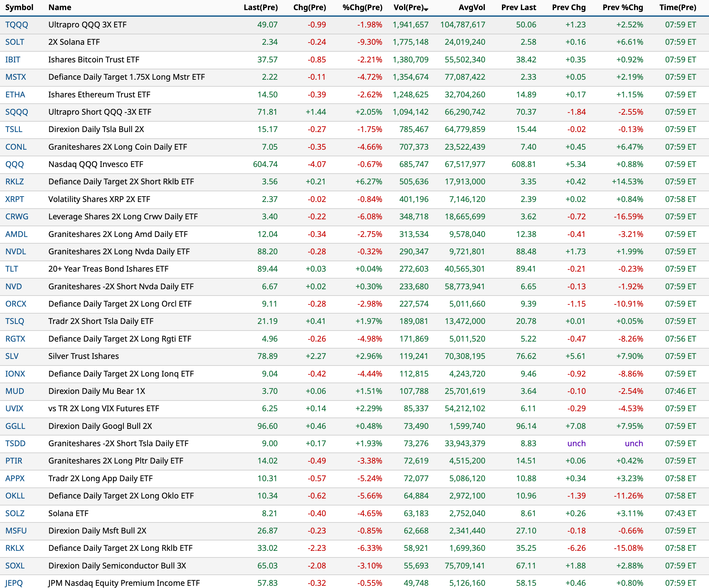Open the NVDL symbol link
Viewport: 709px width, 588px height.
[15, 251]
